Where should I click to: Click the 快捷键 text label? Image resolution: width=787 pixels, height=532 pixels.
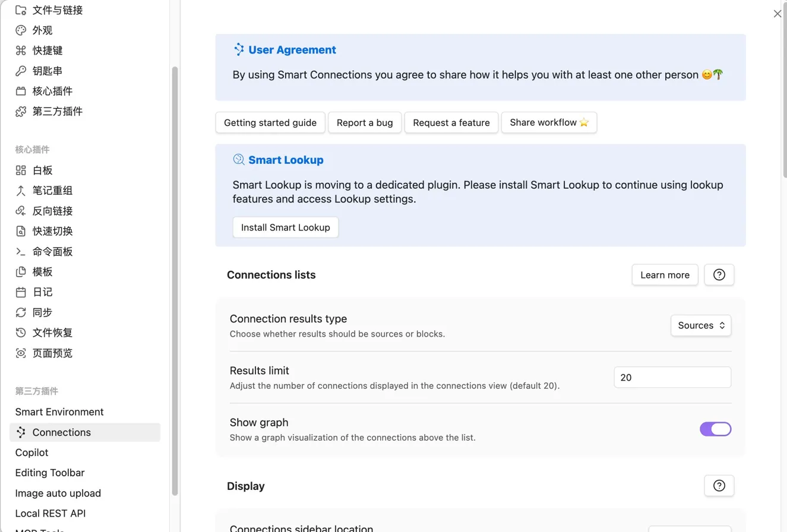(x=48, y=50)
